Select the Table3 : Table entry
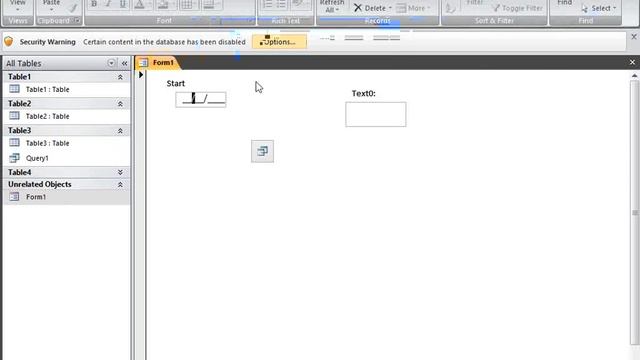The width and height of the screenshot is (640, 360). click(67, 143)
